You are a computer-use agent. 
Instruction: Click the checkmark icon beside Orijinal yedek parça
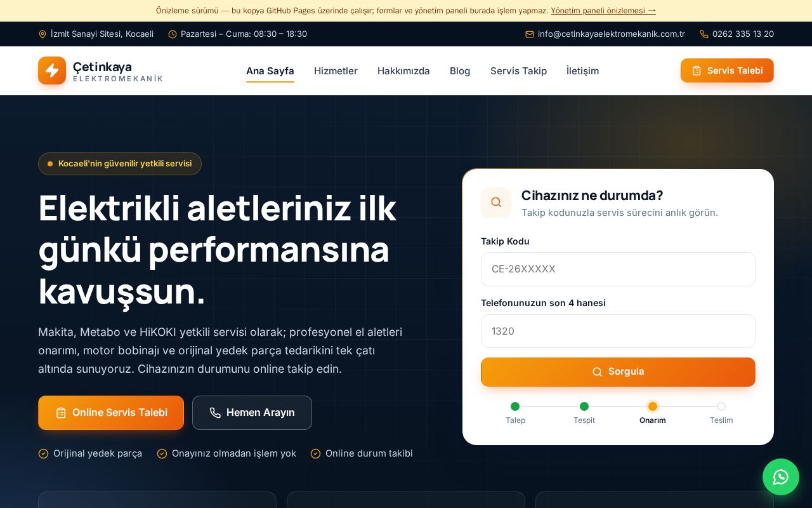(43, 453)
